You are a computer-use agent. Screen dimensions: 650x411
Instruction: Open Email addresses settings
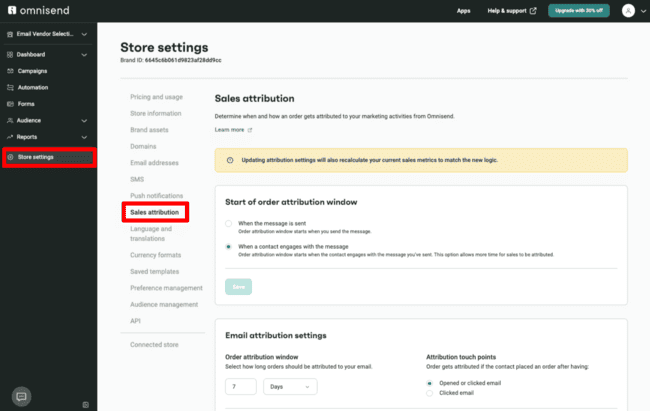click(154, 163)
